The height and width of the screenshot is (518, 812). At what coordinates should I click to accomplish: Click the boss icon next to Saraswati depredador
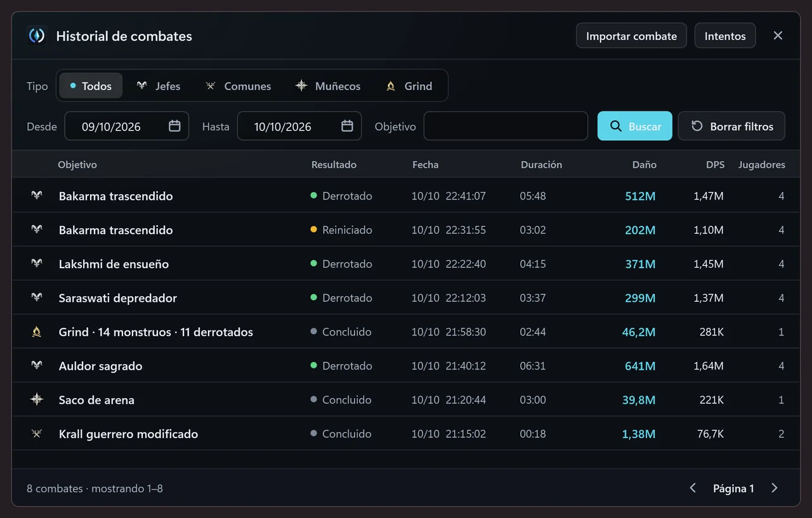37,298
